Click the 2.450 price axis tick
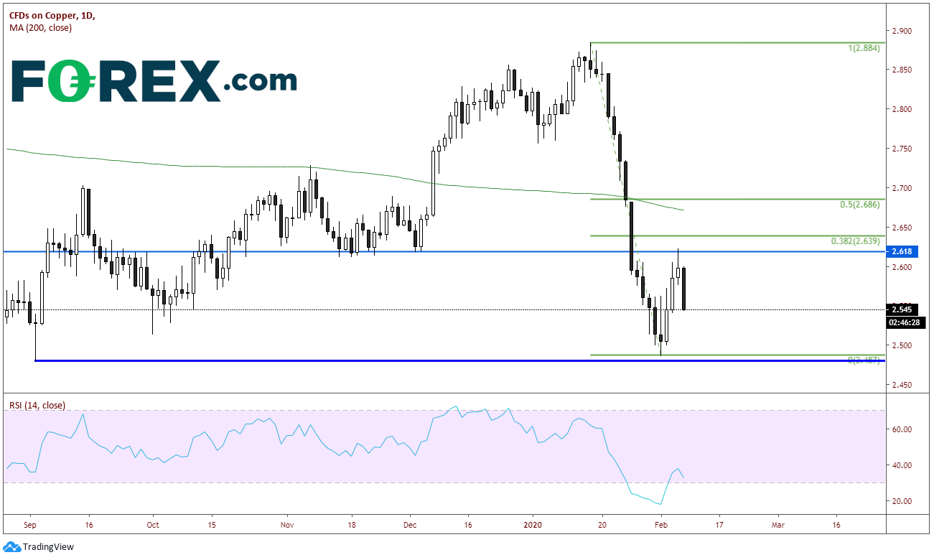Screen dimensions: 934x560 [902, 385]
